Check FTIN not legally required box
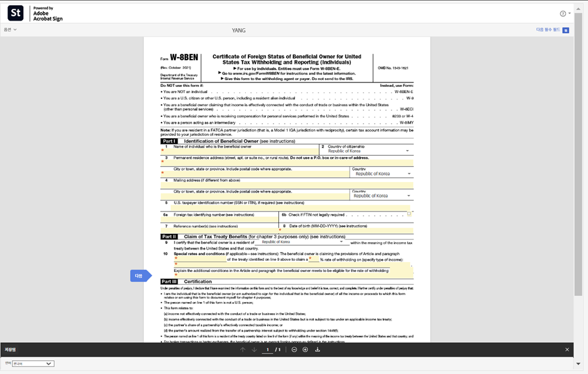Image resolution: width=588 pixels, height=374 pixels. tap(409, 214)
